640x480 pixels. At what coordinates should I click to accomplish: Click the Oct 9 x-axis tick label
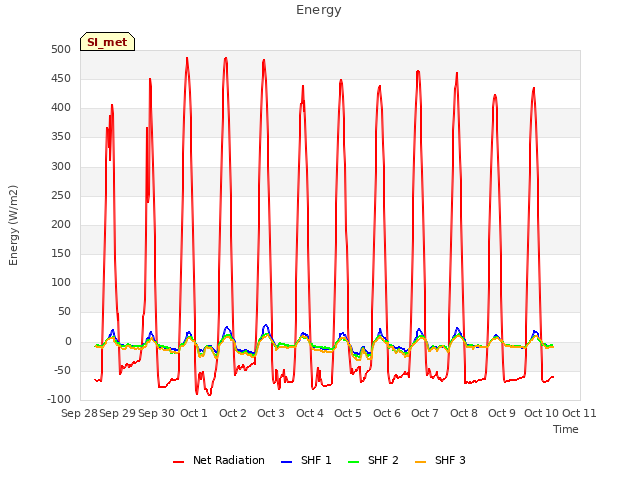(502, 413)
